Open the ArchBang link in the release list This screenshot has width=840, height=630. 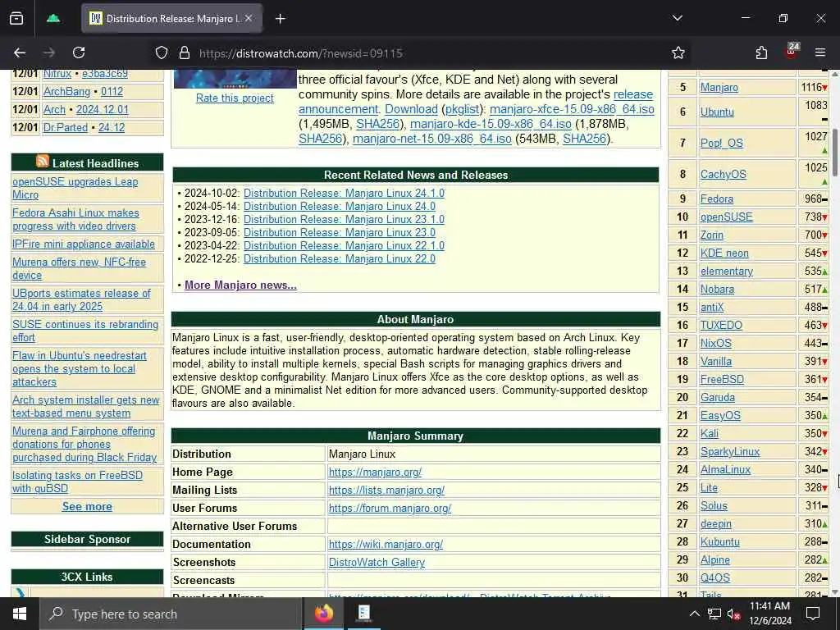[66, 92]
